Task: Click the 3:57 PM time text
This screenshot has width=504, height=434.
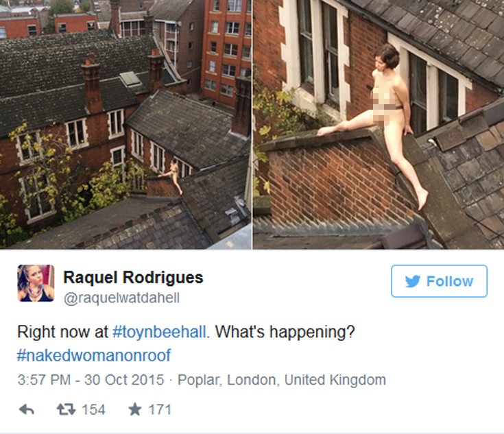Action: coord(44,380)
